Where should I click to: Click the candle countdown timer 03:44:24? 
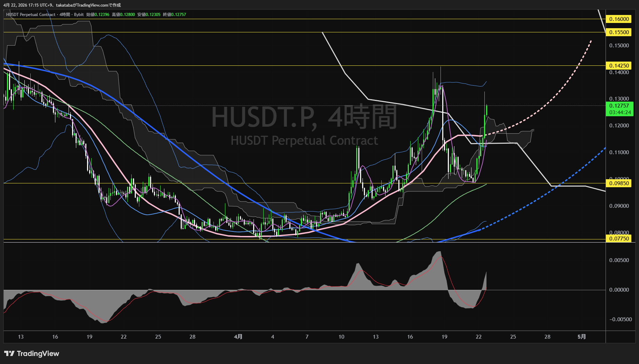coord(620,112)
